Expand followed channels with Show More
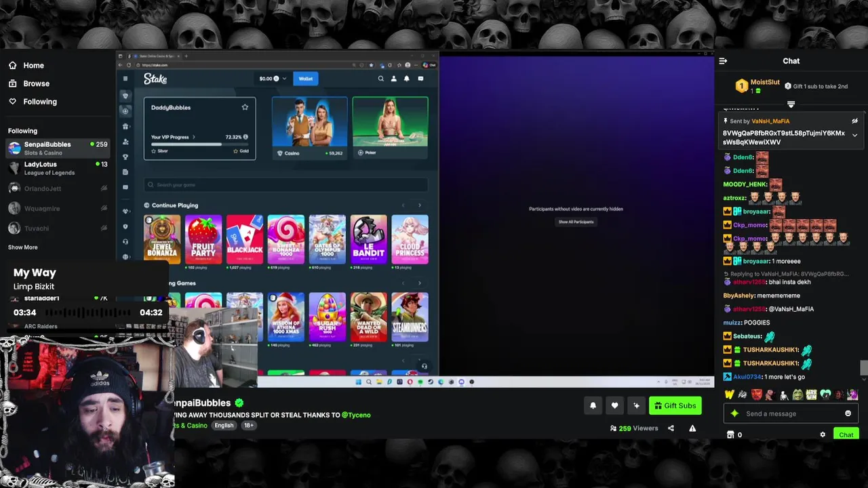Viewport: 868px width, 488px height. coord(23,247)
